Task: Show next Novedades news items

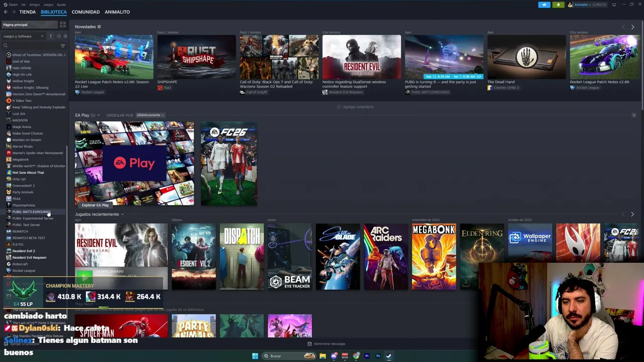Action: (x=632, y=27)
